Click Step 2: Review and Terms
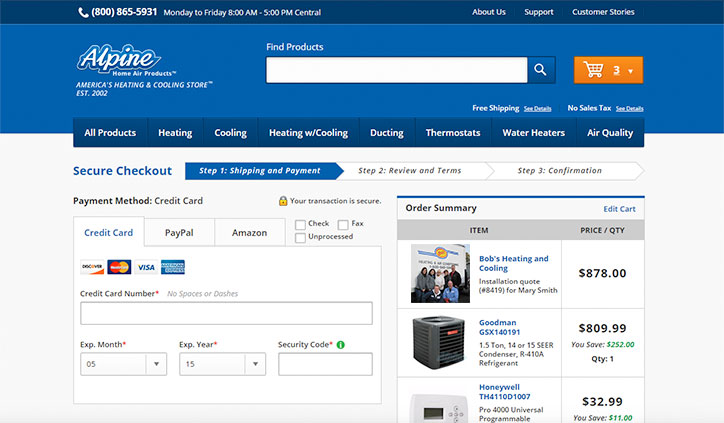724x423 pixels. [x=410, y=171]
